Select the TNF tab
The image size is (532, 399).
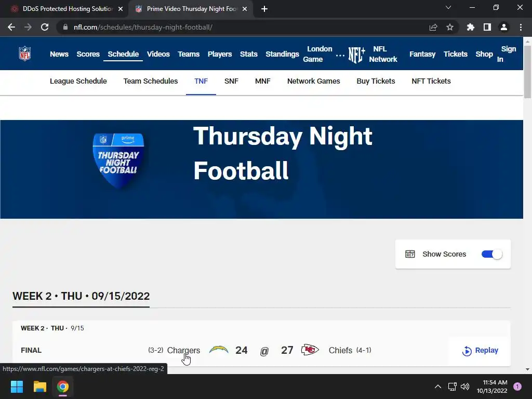tap(201, 81)
